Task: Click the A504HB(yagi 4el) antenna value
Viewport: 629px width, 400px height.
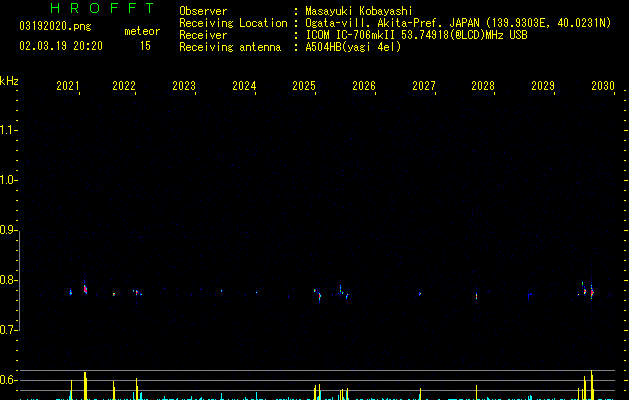Action: click(353, 47)
